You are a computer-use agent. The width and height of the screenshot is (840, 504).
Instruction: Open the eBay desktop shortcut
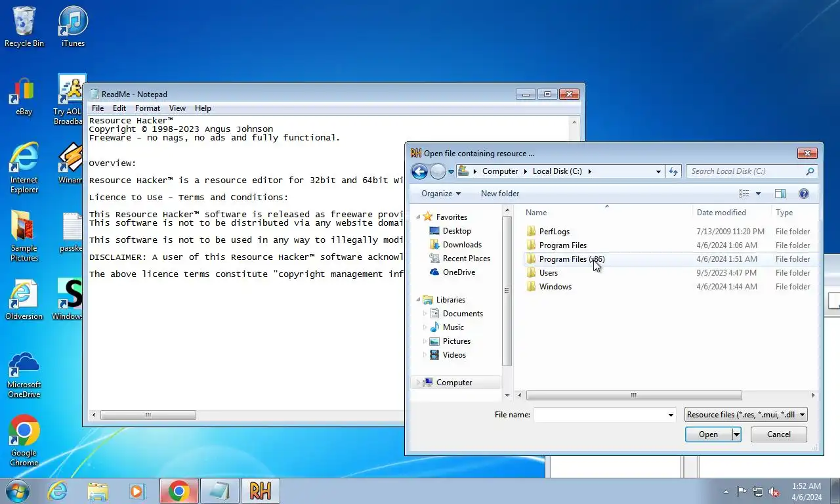[24, 96]
